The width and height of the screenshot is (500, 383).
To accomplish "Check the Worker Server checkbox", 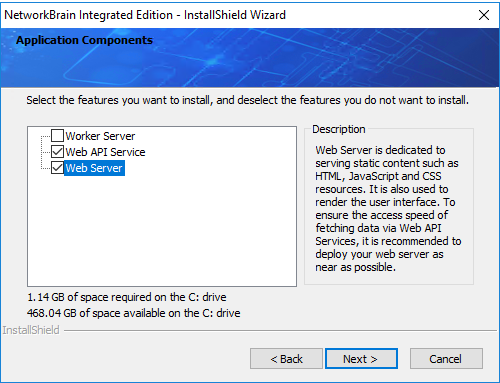I will point(57,136).
